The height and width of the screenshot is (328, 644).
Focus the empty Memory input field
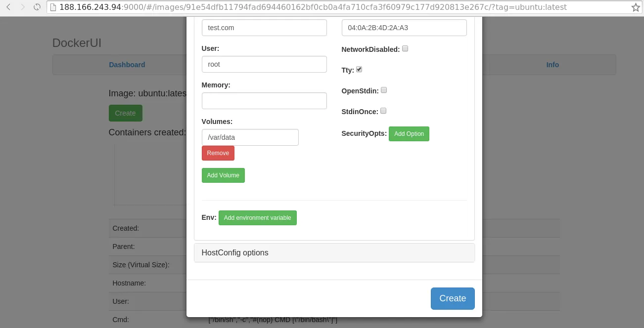click(264, 100)
